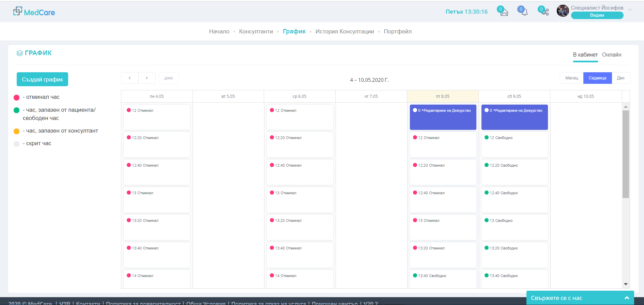644x305 pixels.
Task: Select the Ден calendar view
Action: [620, 78]
